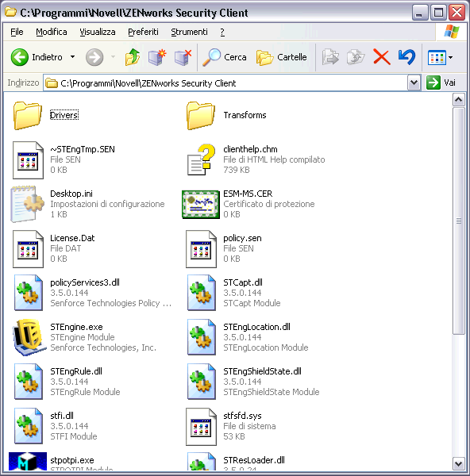Select the STEngRule.dll icon
The image size is (470, 476).
(x=29, y=382)
